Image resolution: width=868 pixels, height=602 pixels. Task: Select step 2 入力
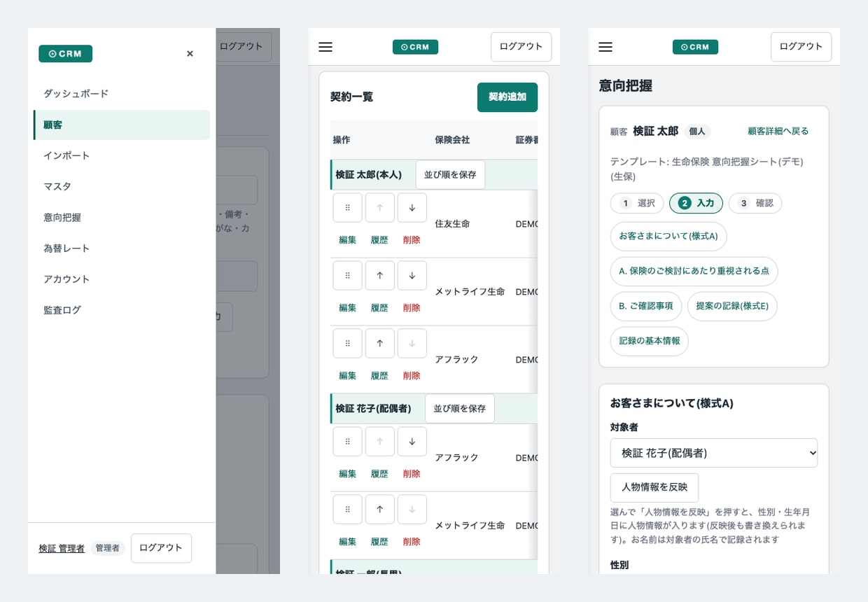(696, 203)
